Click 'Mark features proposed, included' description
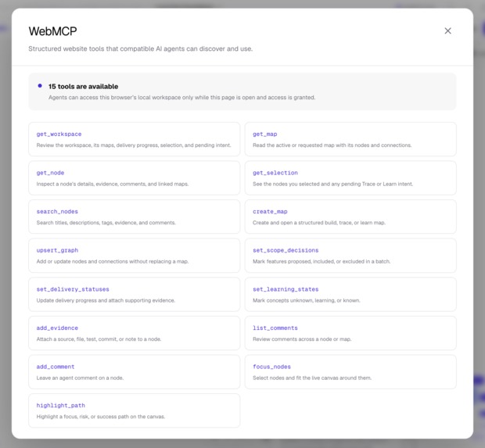The height and width of the screenshot is (448, 485). 322,262
